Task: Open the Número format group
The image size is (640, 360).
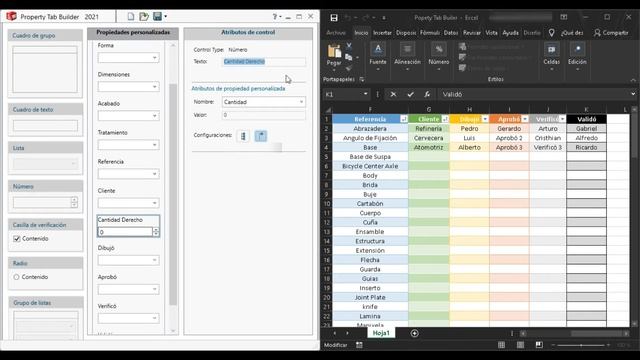Action: (439, 57)
